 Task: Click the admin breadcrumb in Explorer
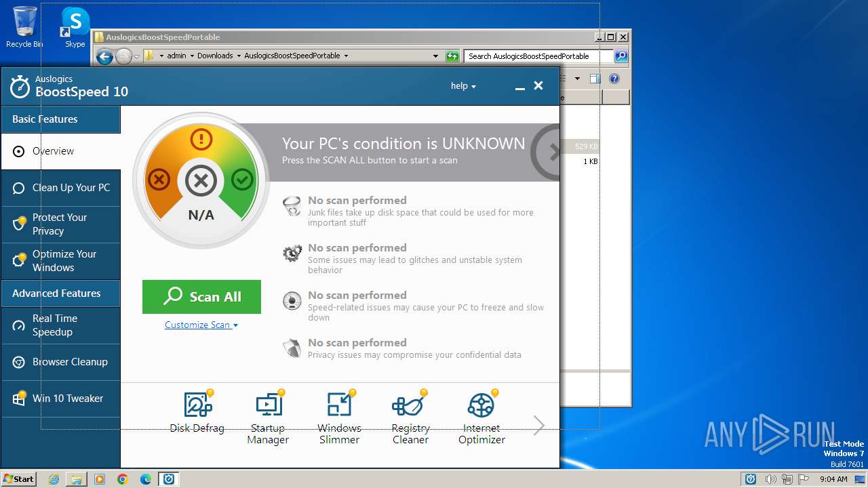(176, 56)
